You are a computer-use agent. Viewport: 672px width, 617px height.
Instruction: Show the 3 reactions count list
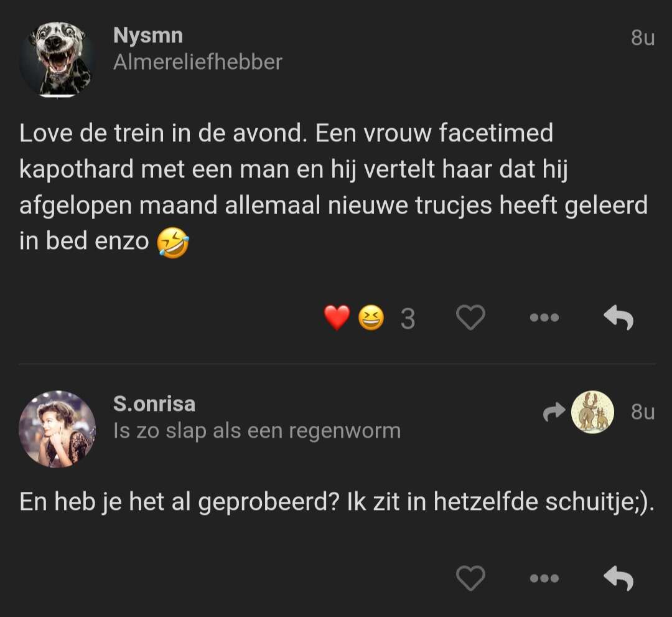(x=408, y=319)
